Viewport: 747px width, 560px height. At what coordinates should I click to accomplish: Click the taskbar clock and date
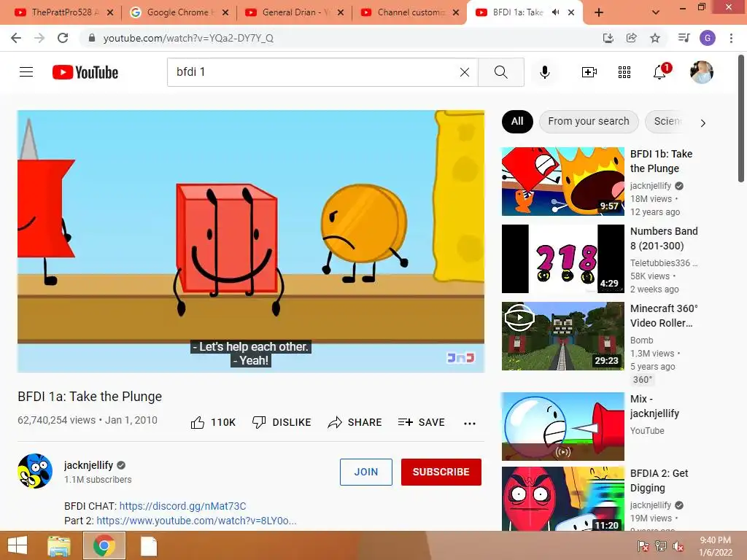[715, 546]
